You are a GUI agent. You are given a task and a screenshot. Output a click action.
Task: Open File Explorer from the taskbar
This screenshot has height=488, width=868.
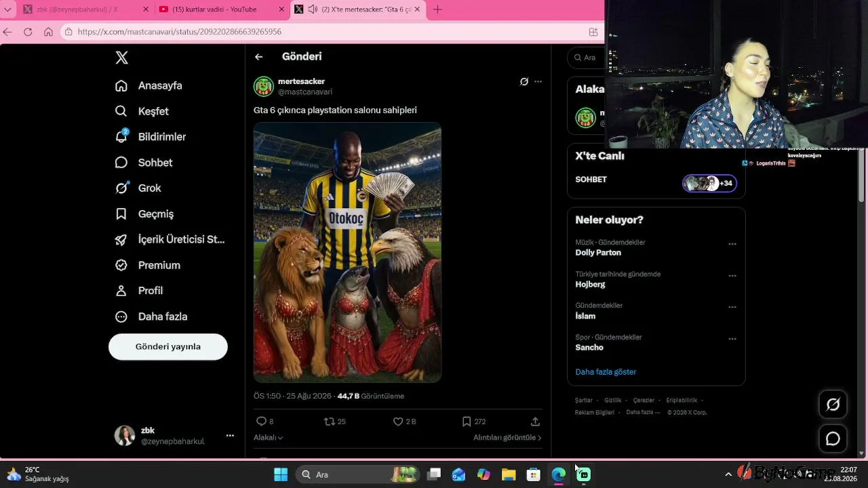pos(509,474)
